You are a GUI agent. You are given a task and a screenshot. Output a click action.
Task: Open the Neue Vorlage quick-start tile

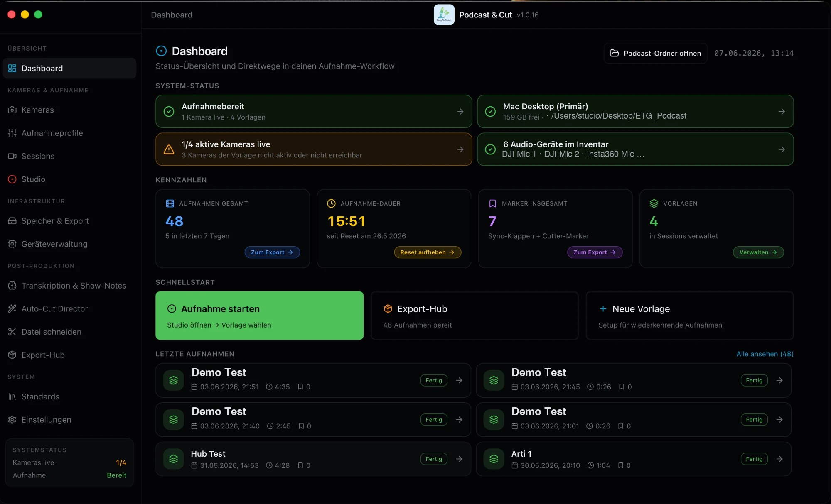pyautogui.click(x=690, y=316)
